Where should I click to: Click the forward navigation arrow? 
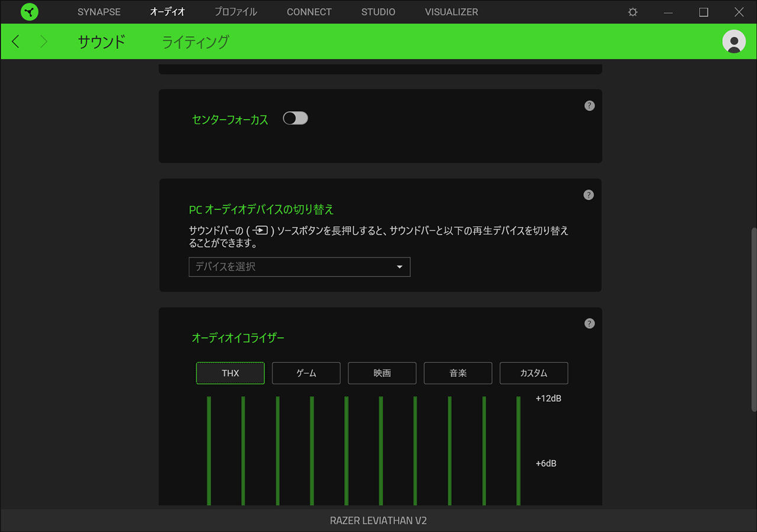coord(43,41)
